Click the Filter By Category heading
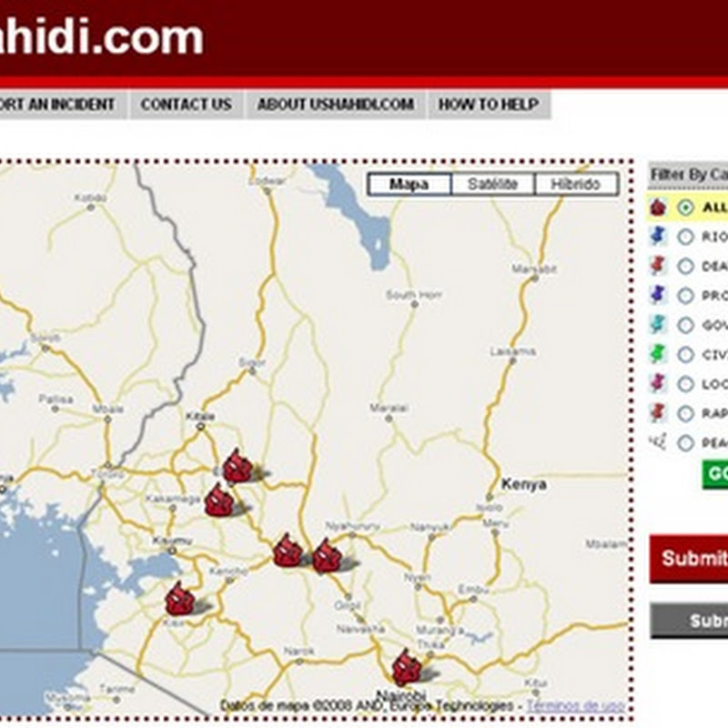Image resolution: width=728 pixels, height=728 pixels. 689,175
